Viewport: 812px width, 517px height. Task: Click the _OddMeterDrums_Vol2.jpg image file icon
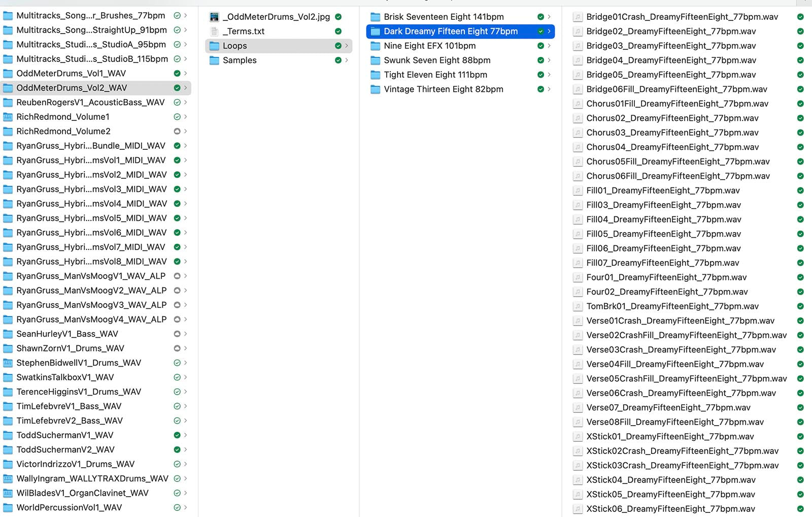coord(214,17)
